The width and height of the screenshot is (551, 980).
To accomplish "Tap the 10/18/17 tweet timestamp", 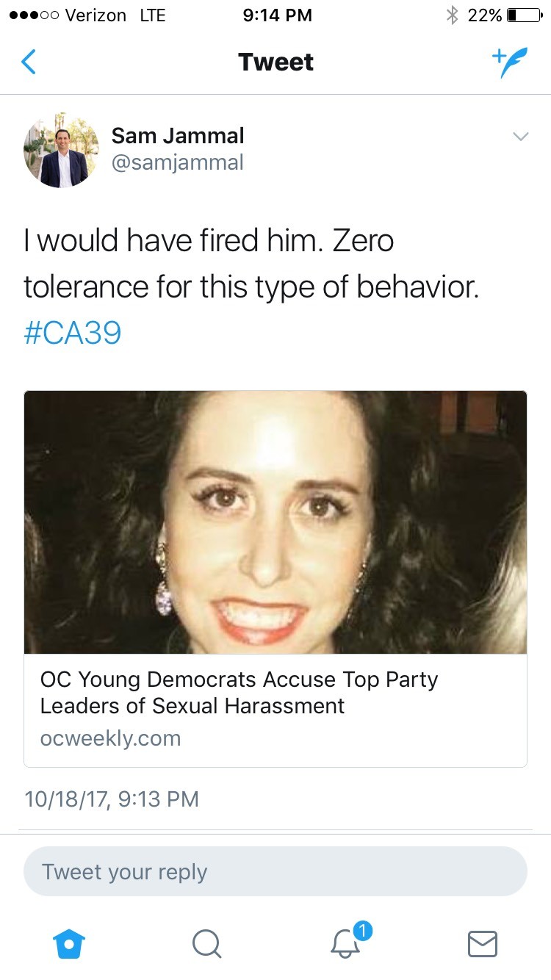I will coord(112,799).
